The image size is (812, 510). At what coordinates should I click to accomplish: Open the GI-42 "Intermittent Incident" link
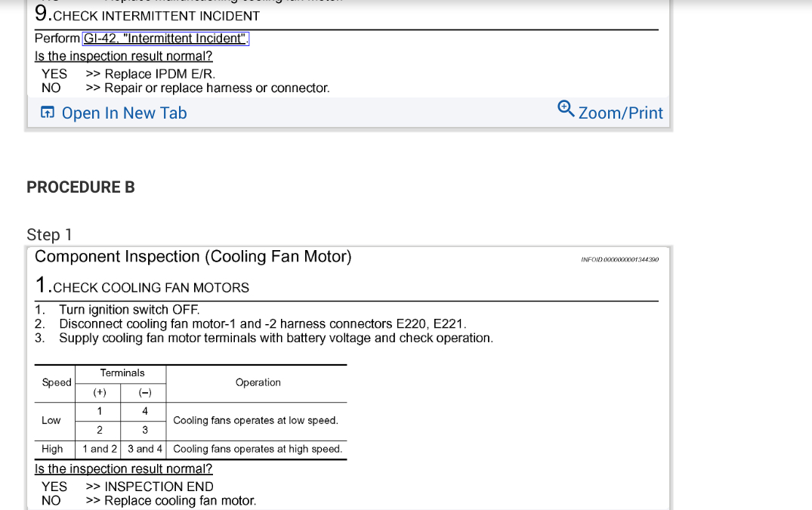coord(165,39)
